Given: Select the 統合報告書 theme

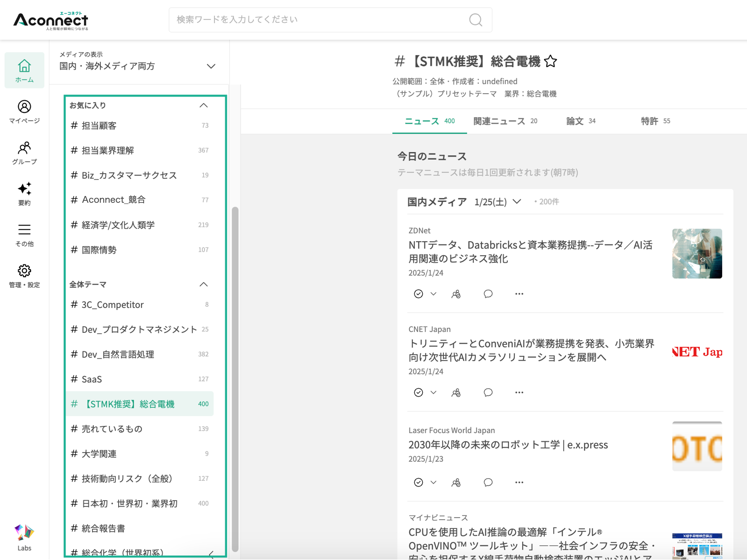Looking at the screenshot, I should [139, 528].
